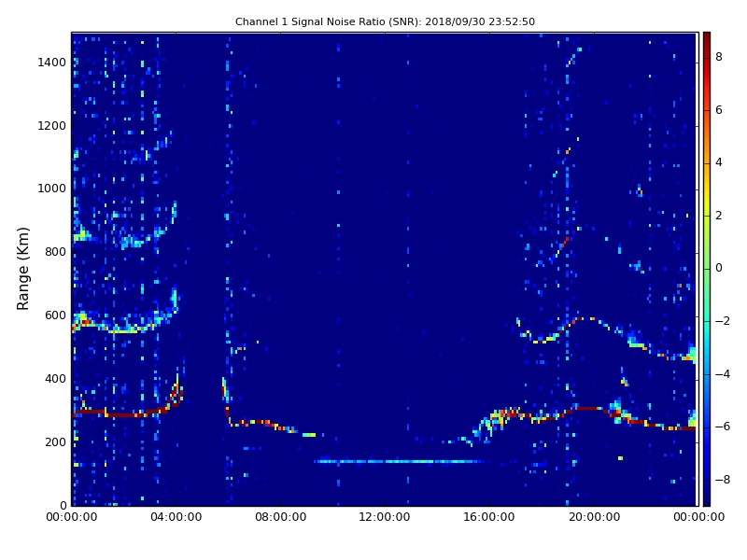Click the horizontal cyan echo line near 140 km

(x=399, y=461)
